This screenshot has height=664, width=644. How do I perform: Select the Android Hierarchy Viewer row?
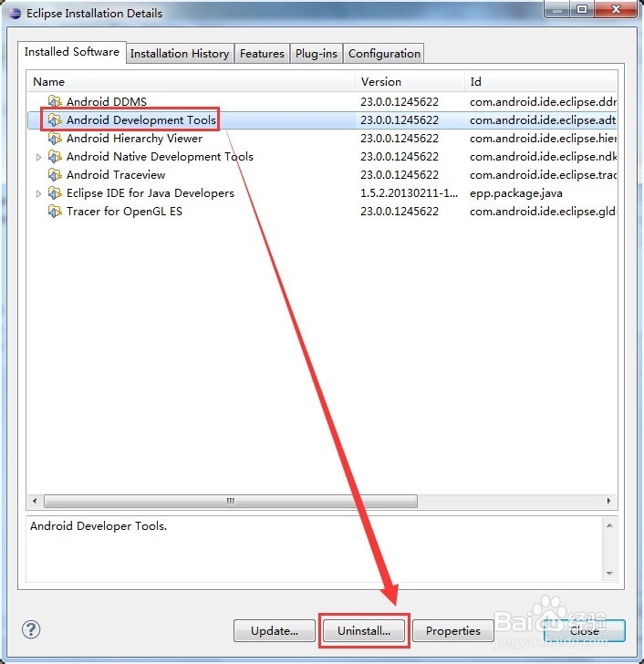pyautogui.click(x=322, y=138)
